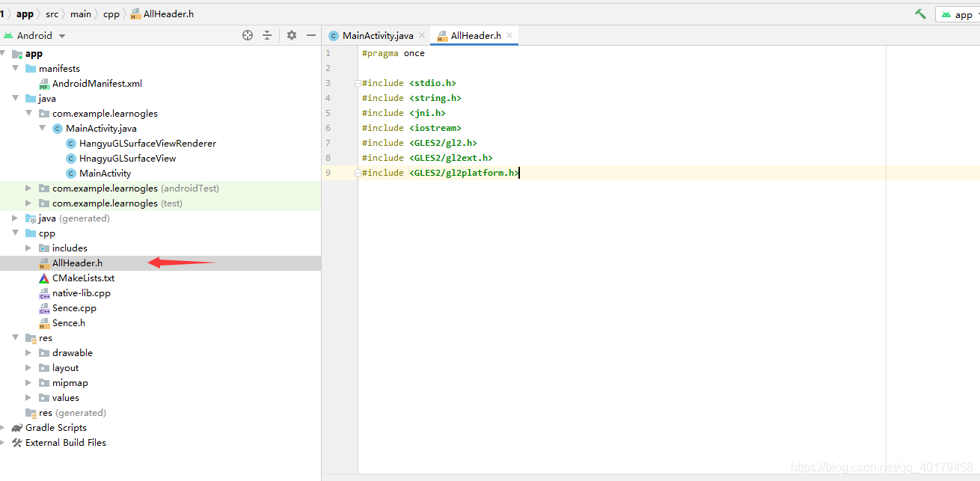The image size is (980, 481).
Task: Click the app breadcrumb in navigation bar
Action: coord(25,14)
